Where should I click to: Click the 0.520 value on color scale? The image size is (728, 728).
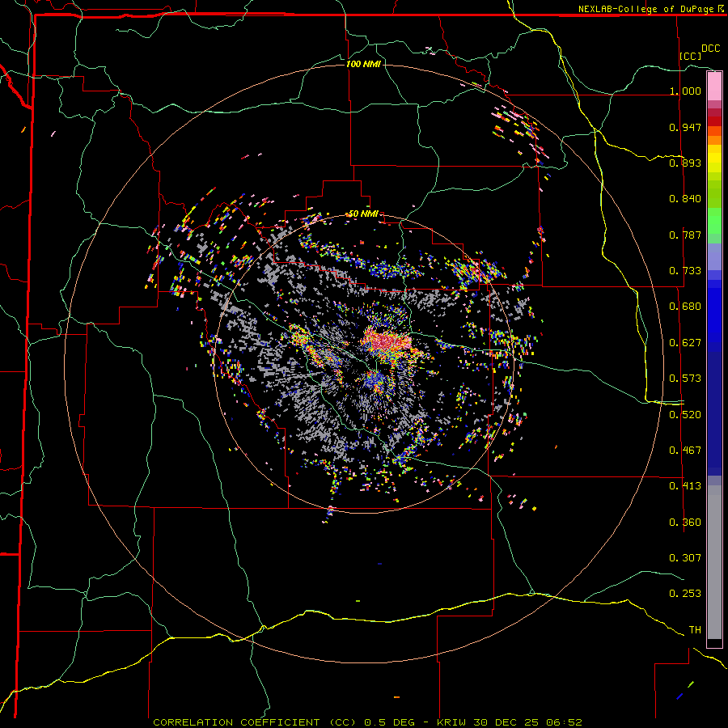click(x=685, y=415)
